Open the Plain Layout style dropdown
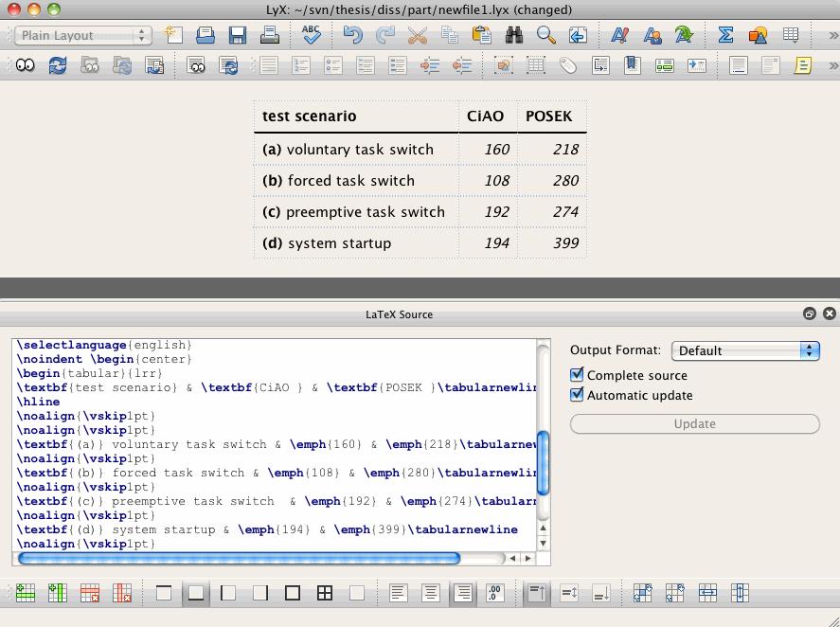 click(x=83, y=35)
